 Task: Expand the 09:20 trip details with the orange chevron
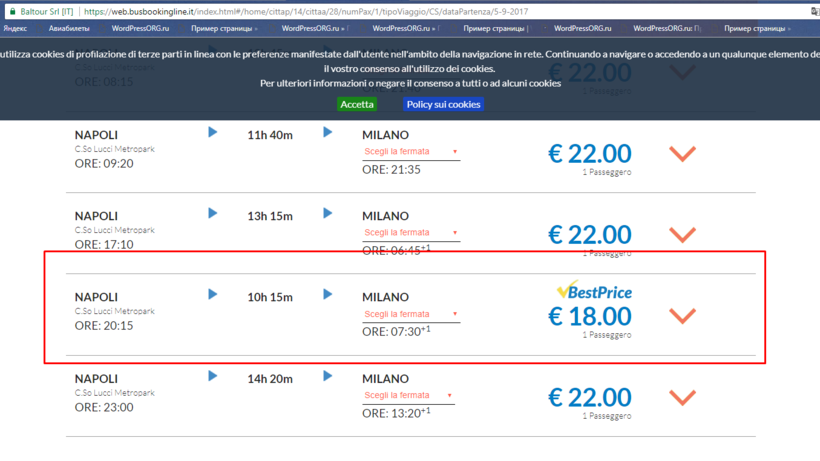click(x=682, y=153)
